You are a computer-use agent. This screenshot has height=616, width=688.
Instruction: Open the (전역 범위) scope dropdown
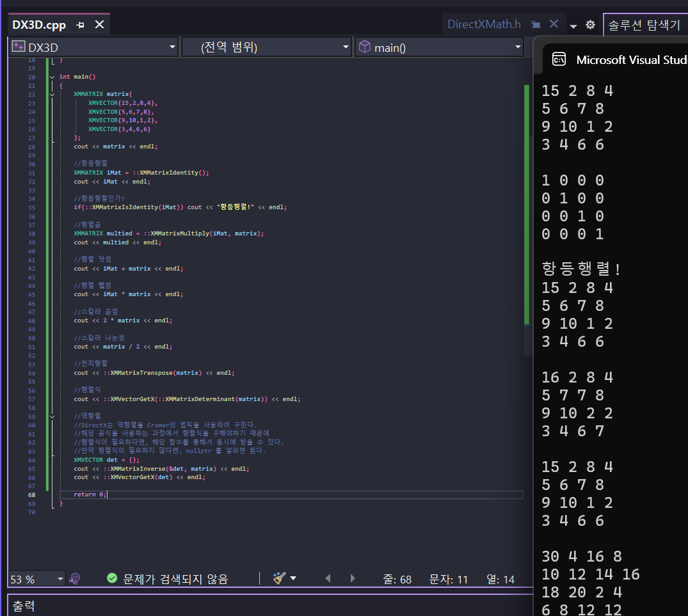pos(346,47)
